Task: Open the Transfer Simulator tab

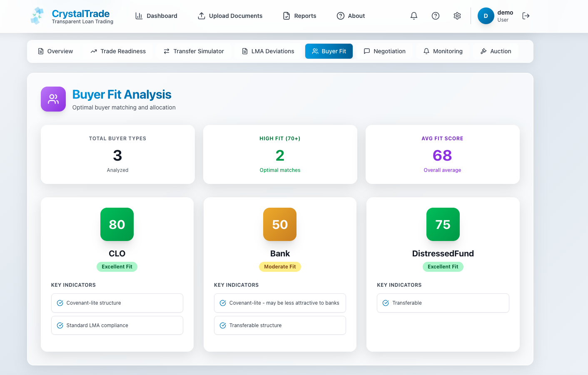Action: coord(194,51)
